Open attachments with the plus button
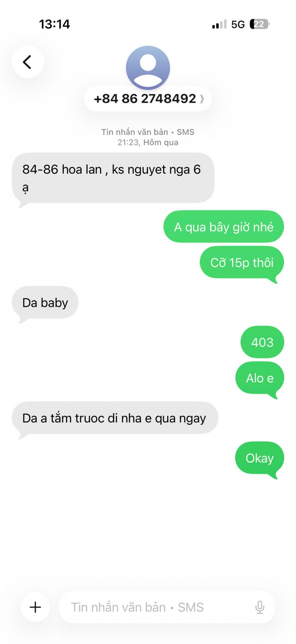 click(x=35, y=607)
